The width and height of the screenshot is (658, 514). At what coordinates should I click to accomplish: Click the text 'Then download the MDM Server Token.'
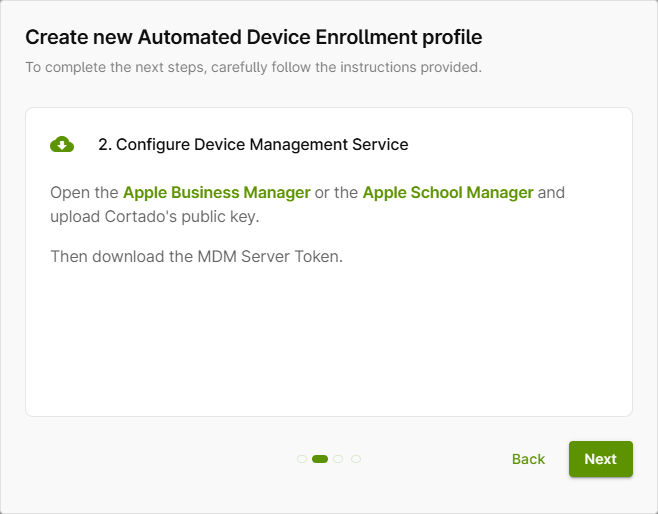[196, 256]
